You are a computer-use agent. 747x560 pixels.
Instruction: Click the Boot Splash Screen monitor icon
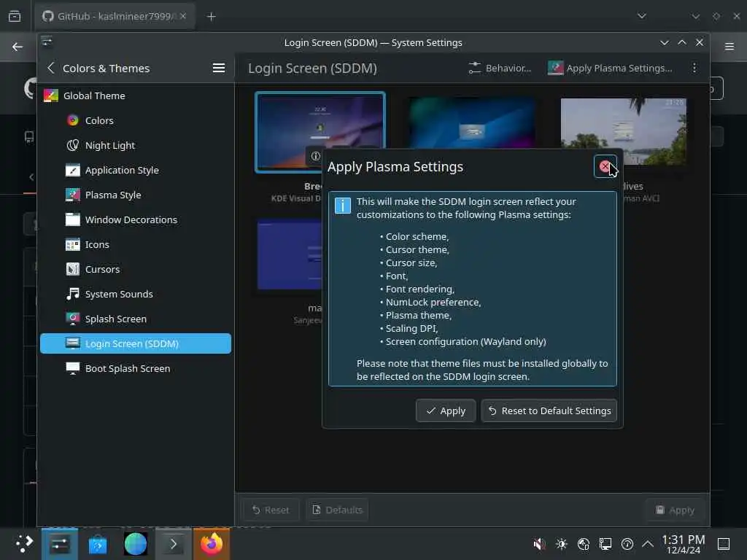(72, 368)
